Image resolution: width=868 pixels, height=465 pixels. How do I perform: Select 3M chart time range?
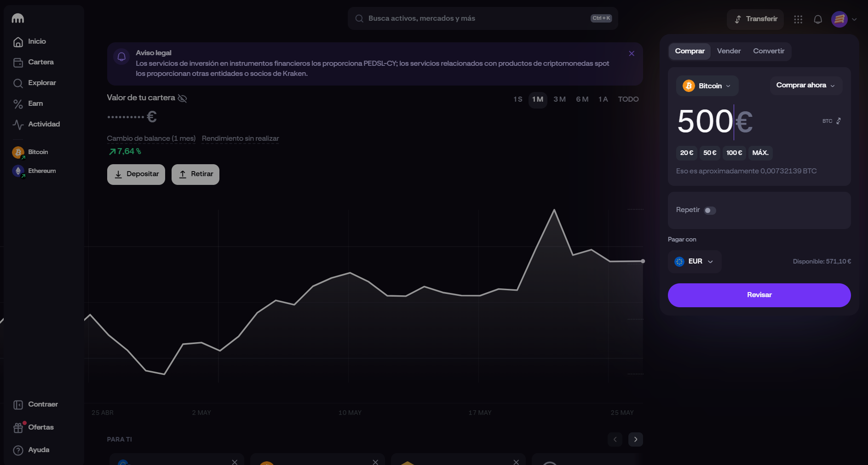tap(559, 99)
